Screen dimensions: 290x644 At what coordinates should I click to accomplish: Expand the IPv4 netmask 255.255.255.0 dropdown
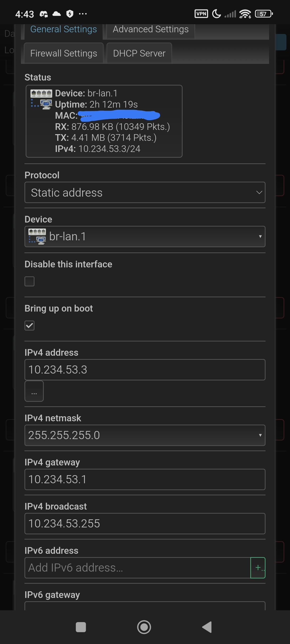coord(145,435)
